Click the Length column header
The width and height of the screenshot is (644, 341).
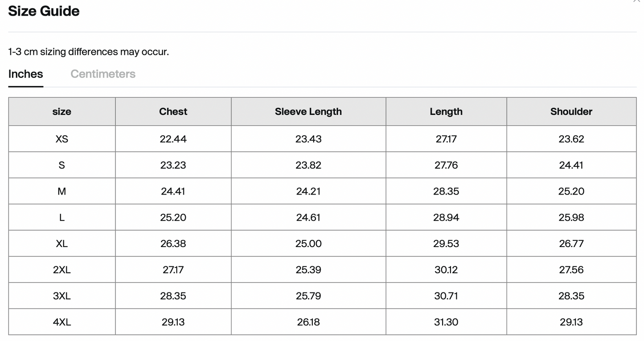click(x=446, y=112)
